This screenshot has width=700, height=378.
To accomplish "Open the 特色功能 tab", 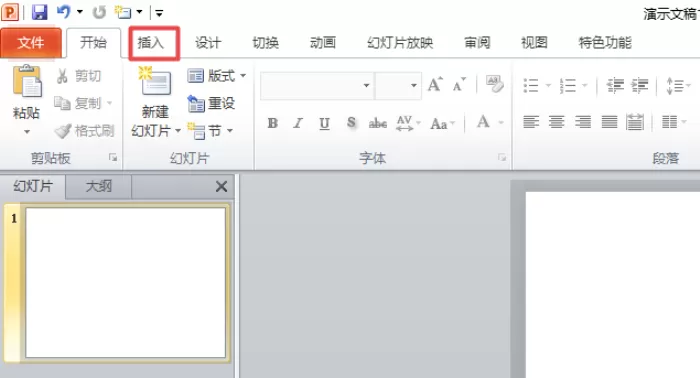I will (605, 43).
